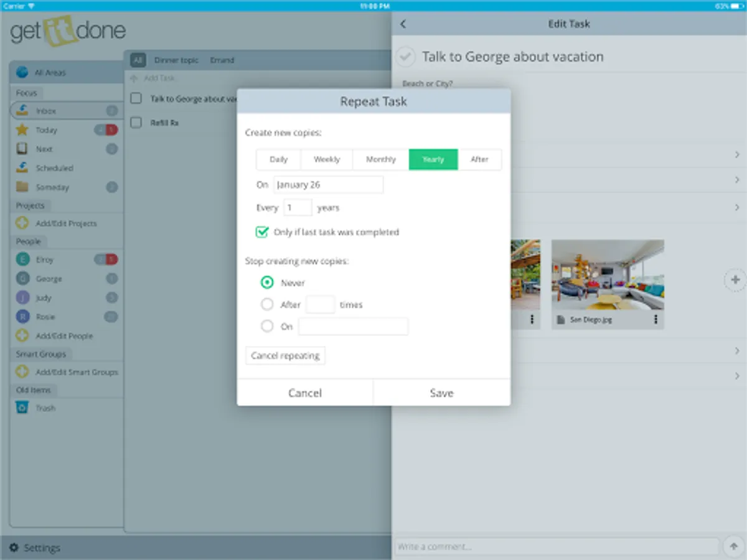
Task: Click the task title 'Talk to George about vacation'
Action: (513, 57)
